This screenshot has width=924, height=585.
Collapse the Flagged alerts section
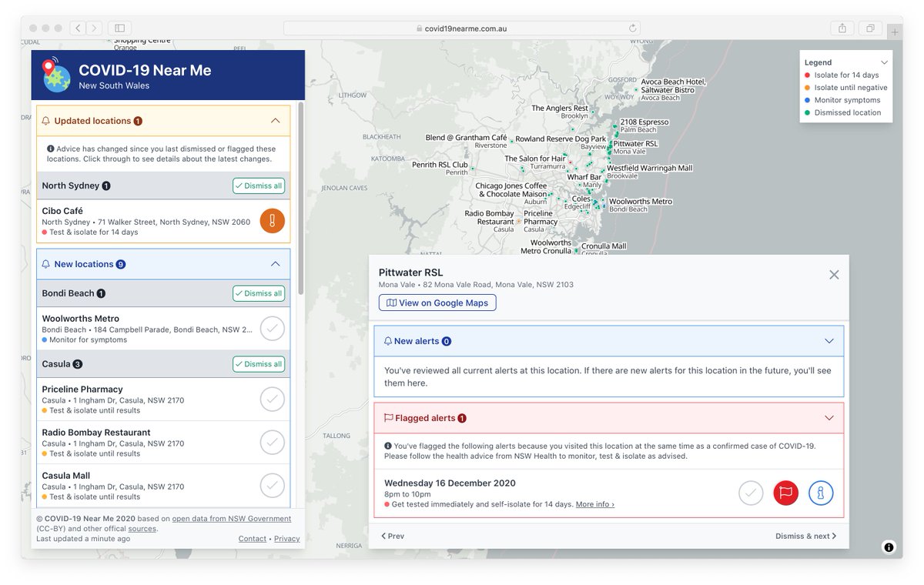coord(829,418)
